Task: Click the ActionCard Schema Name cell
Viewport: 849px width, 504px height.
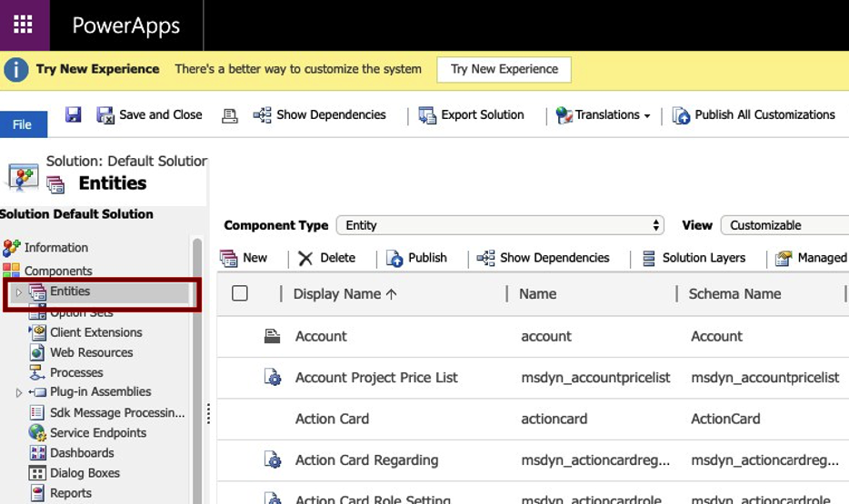Action: pos(725,419)
